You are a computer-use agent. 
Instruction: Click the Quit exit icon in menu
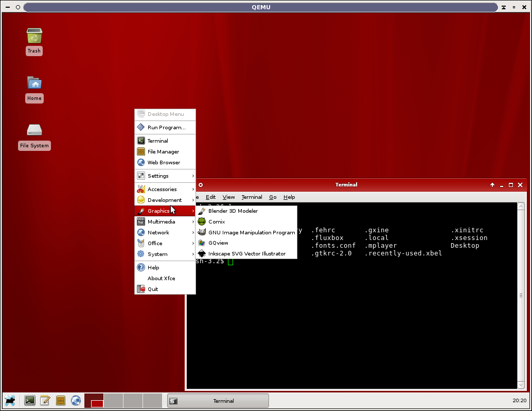point(141,289)
